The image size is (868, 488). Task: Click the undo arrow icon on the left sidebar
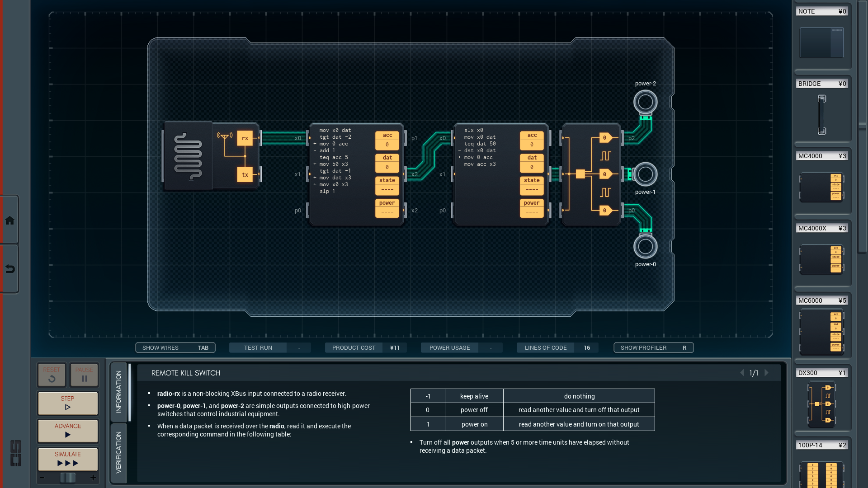click(x=9, y=269)
